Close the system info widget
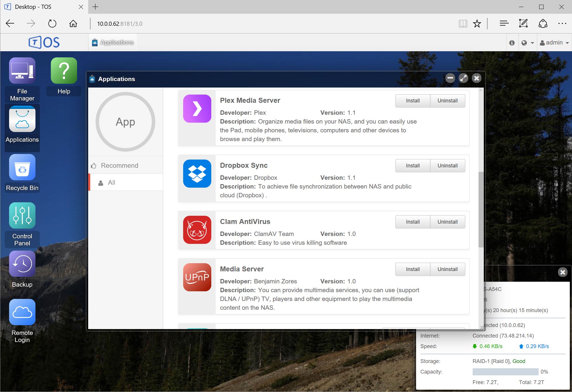 click(x=563, y=272)
